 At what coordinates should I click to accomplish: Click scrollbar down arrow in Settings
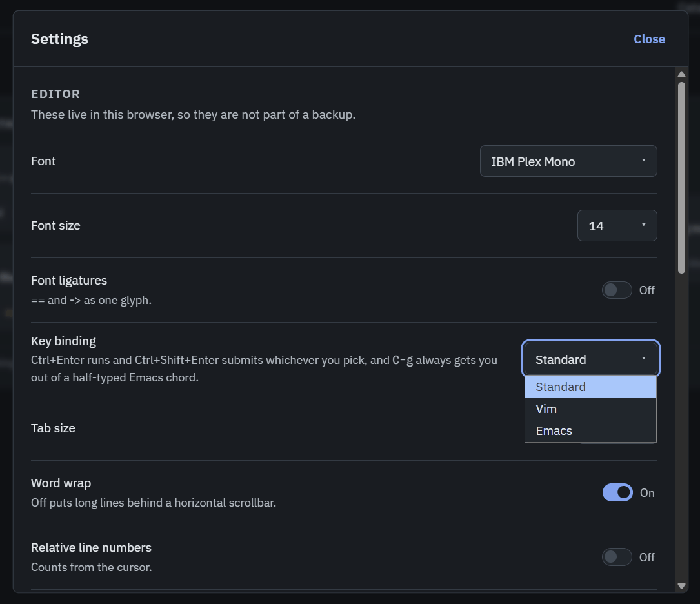(x=681, y=586)
